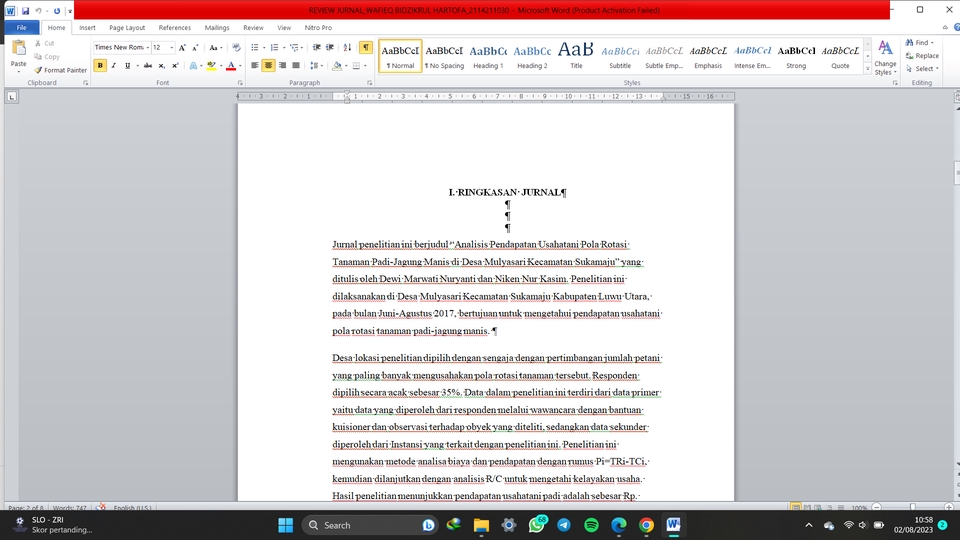Toggle Bold formatting
This screenshot has width=960, height=540.
pos(100,66)
